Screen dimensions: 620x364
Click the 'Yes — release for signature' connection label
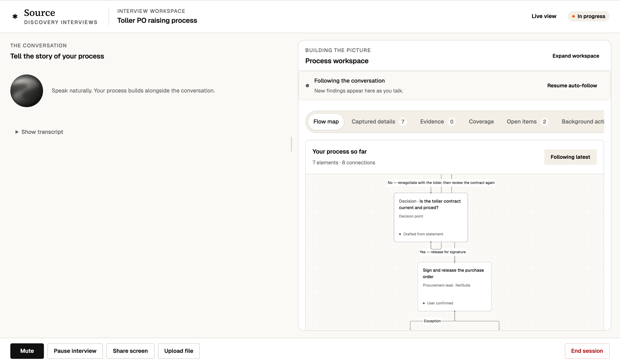(443, 252)
